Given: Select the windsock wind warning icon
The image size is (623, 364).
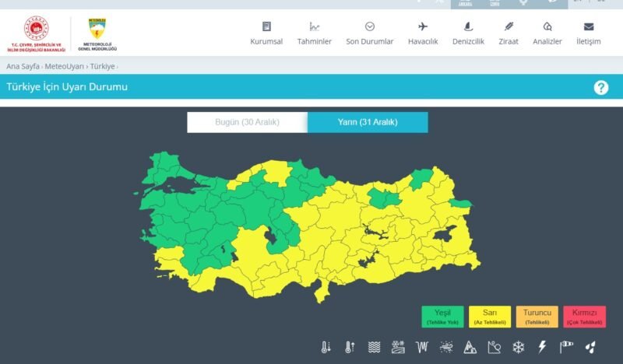Looking at the screenshot, I should [566, 347].
